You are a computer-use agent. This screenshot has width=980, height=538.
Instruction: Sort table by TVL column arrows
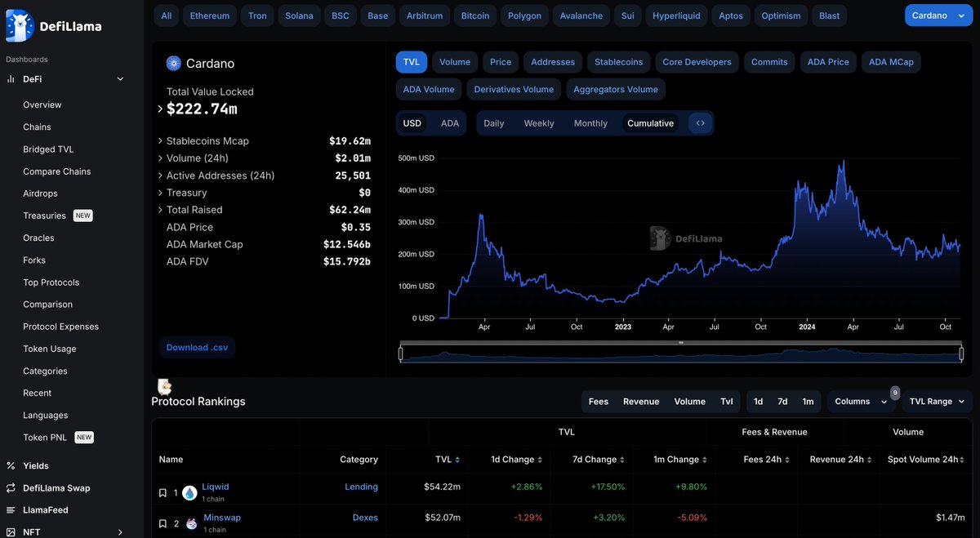(x=457, y=460)
